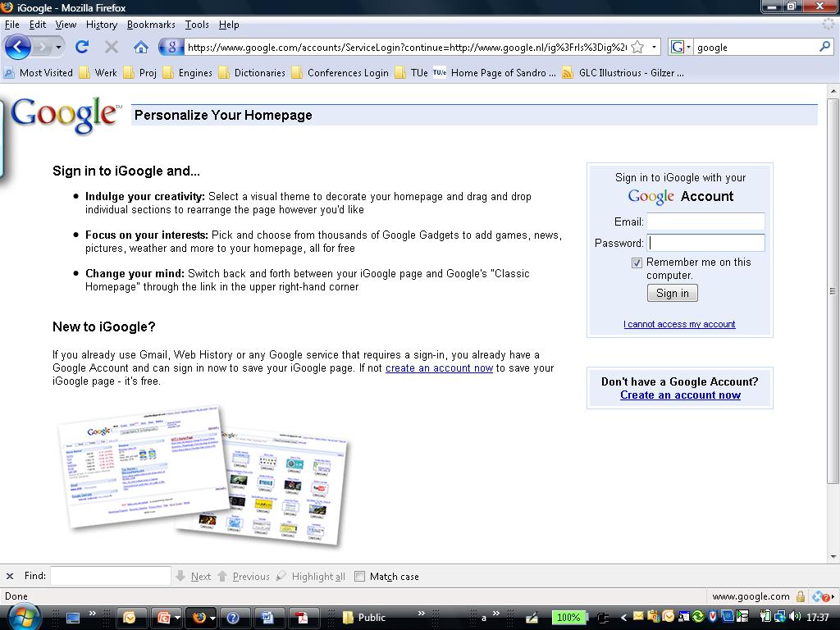Expand the TUe bookmarks folder
840x630 pixels.
tap(412, 73)
